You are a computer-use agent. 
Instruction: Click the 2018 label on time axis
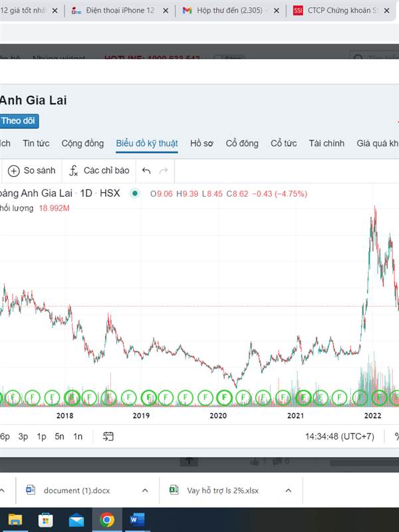coord(65,416)
